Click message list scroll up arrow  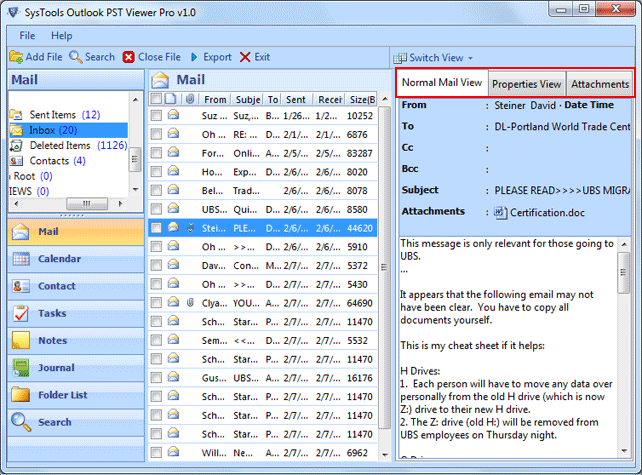(x=384, y=99)
